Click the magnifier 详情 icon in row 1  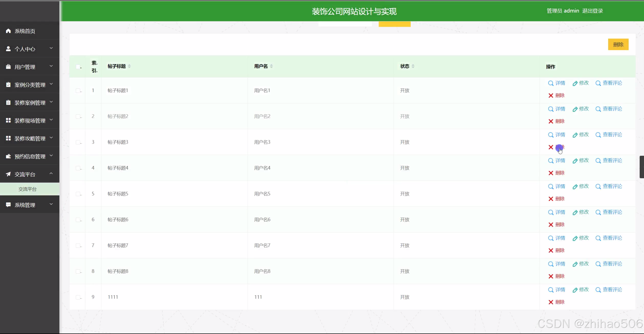point(551,83)
